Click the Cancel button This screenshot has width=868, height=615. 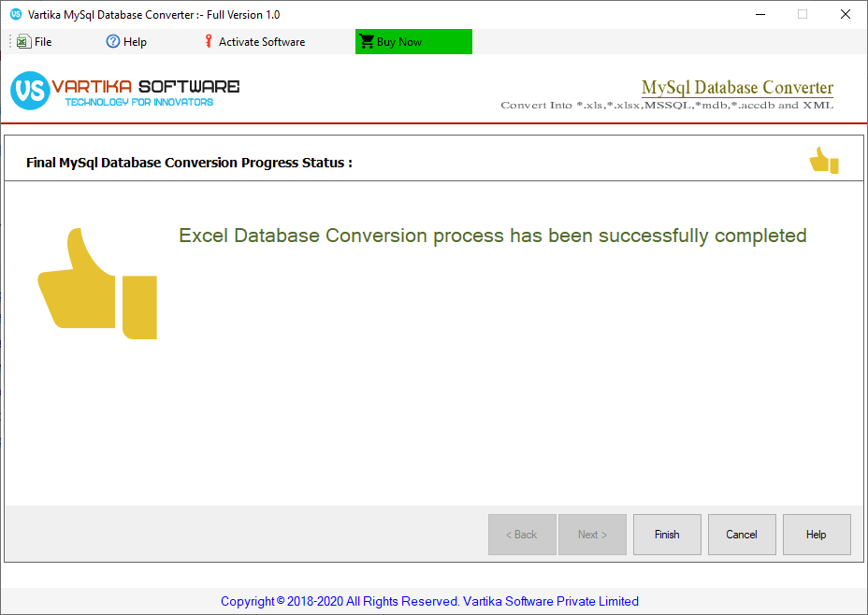tap(742, 535)
